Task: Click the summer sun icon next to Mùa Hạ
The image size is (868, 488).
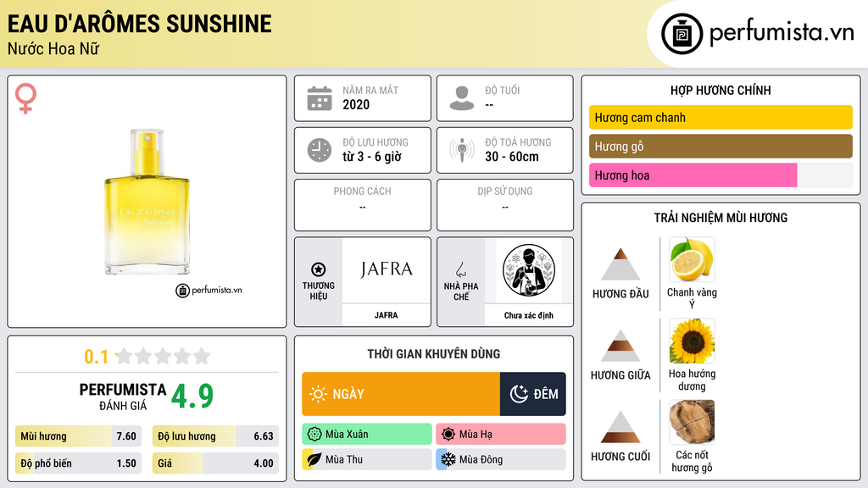Action: click(x=448, y=435)
